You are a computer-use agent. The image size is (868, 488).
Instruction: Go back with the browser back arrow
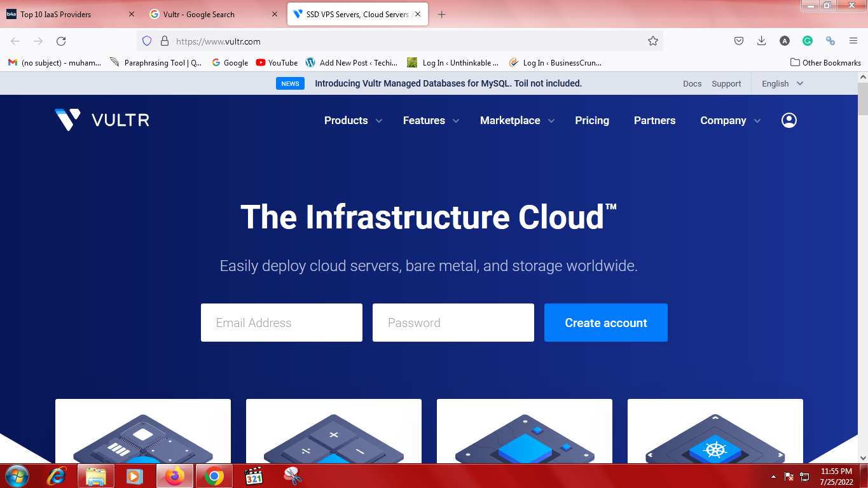click(x=15, y=41)
